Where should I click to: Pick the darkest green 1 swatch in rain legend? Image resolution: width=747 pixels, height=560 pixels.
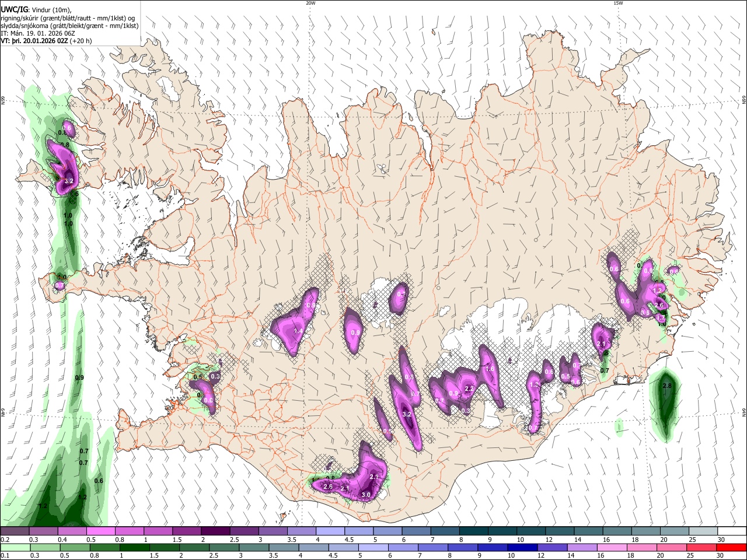click(135, 548)
